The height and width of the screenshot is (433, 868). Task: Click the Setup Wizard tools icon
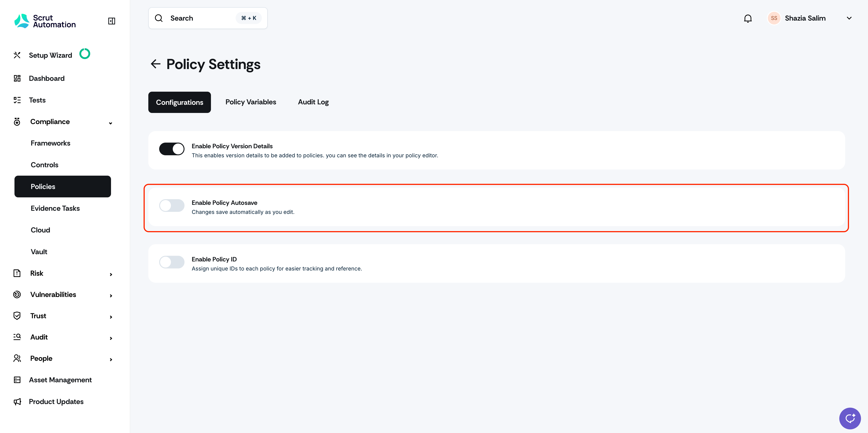pos(17,55)
